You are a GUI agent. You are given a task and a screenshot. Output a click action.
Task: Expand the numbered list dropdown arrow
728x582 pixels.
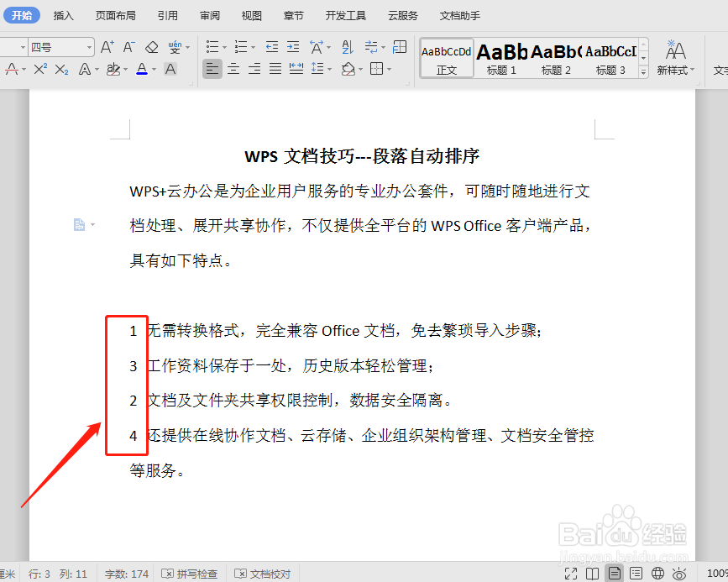tap(253, 47)
